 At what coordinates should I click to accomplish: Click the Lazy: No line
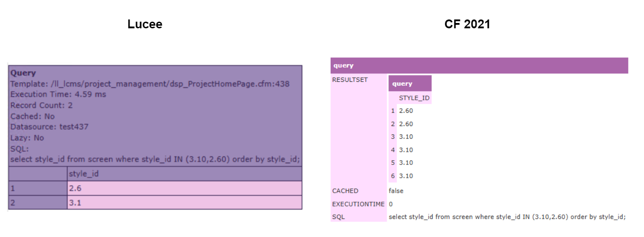[27, 138]
